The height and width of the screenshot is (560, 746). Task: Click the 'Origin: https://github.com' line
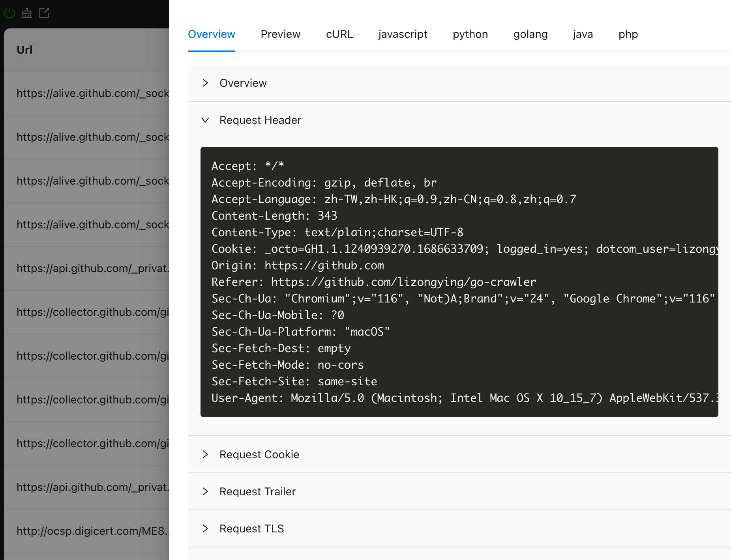298,265
